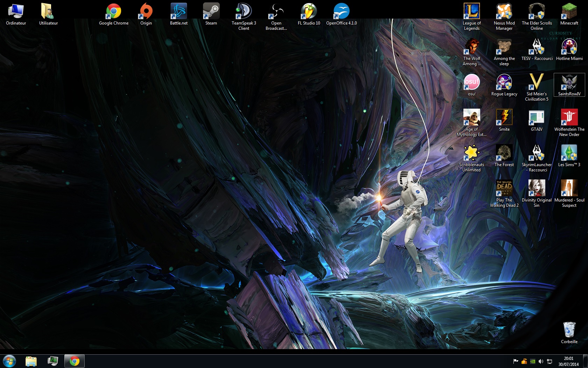Open the monitor app pinned on taskbar
The width and height of the screenshot is (588, 368).
pos(53,361)
